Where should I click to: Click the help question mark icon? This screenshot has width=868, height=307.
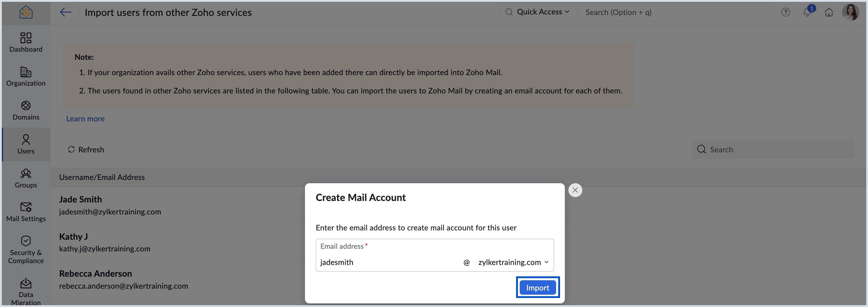[786, 12]
